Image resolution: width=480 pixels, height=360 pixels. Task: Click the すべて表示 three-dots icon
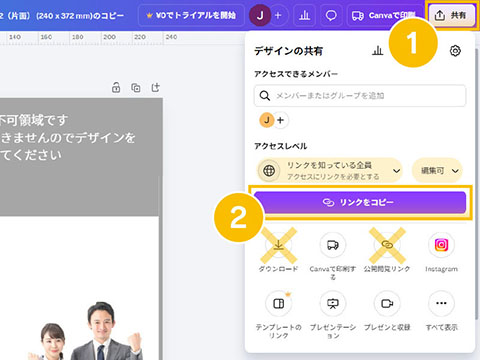coord(441,303)
